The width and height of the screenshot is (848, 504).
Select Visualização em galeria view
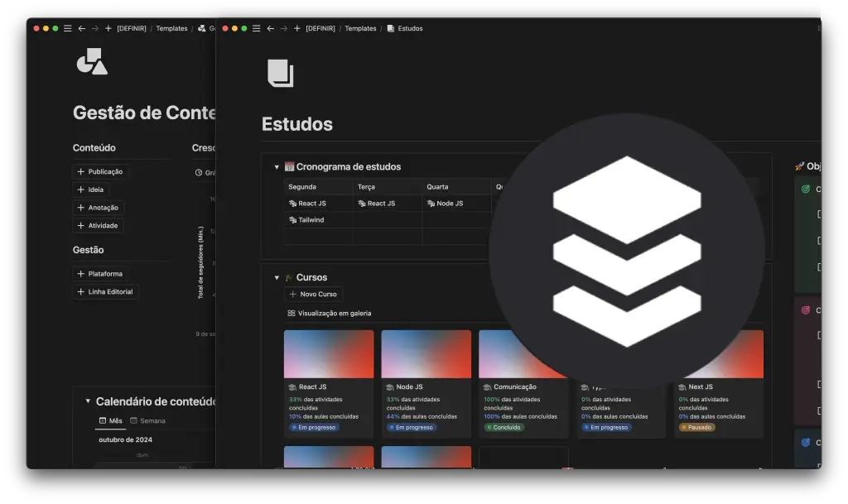click(x=329, y=314)
